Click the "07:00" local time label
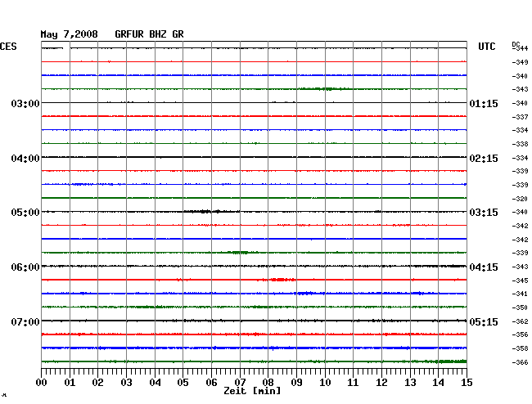The width and height of the screenshot is (532, 404). tap(25, 321)
